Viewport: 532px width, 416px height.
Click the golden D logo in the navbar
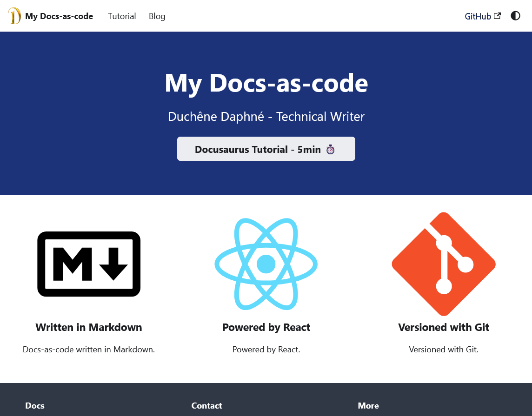pyautogui.click(x=14, y=15)
